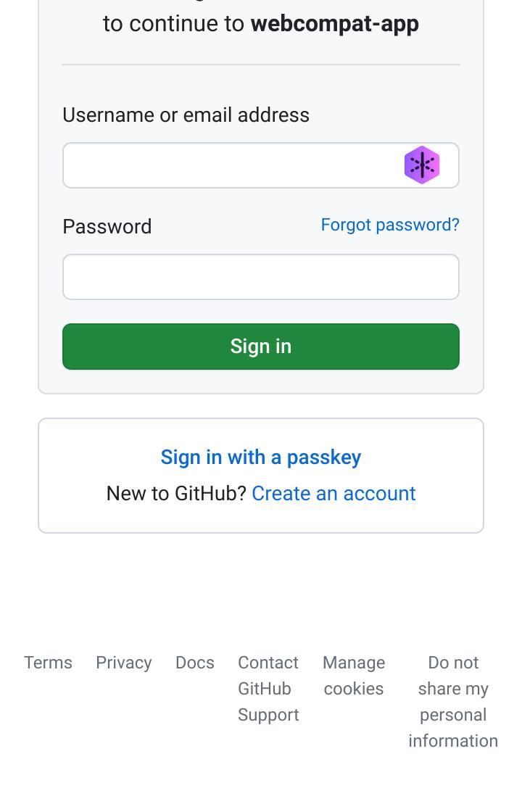
Task: Click the 'to continue to' heading text
Action: 173,24
